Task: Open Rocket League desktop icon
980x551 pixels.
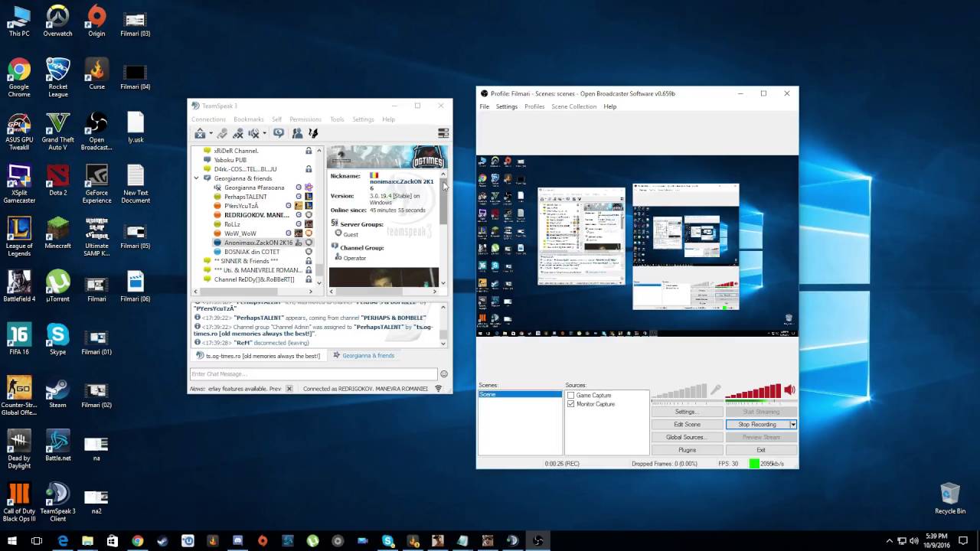Action: tap(57, 78)
